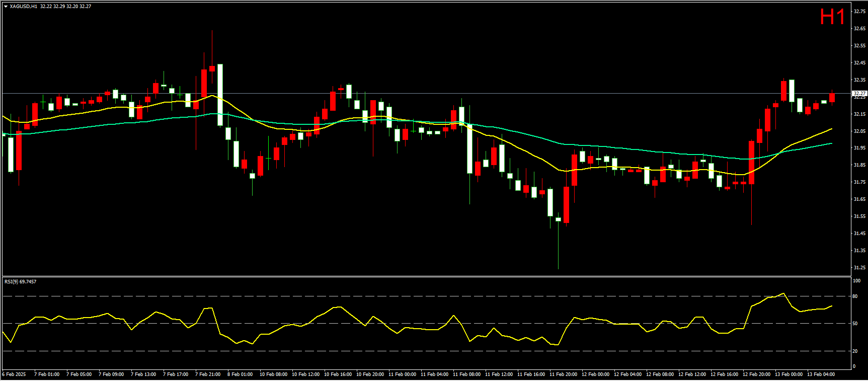
Task: Click the RSI(9) 69.7457 indicator label
Action: pyautogui.click(x=20, y=282)
